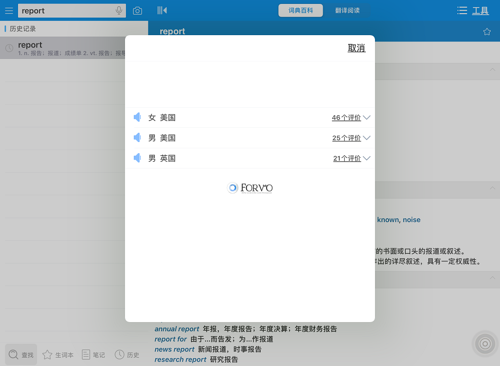Screen dimensions: 500x366
Task: Open the 生词本 vocabulary tab
Action: 58,355
